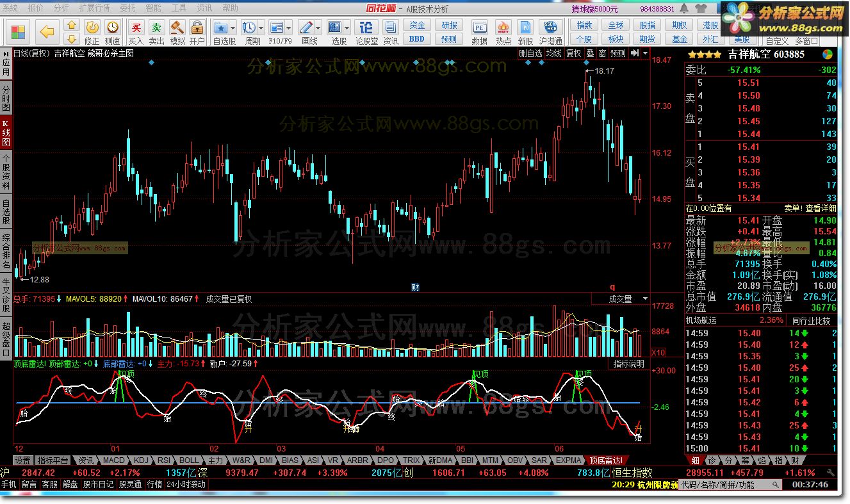850x504 pixels.
Task: Expand the 自选股 dropdown arrow
Action: click(233, 28)
